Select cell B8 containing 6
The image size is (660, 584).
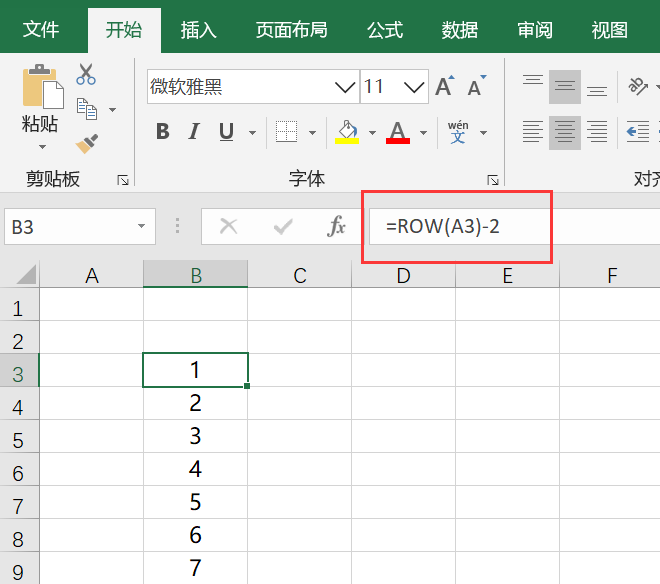click(196, 535)
